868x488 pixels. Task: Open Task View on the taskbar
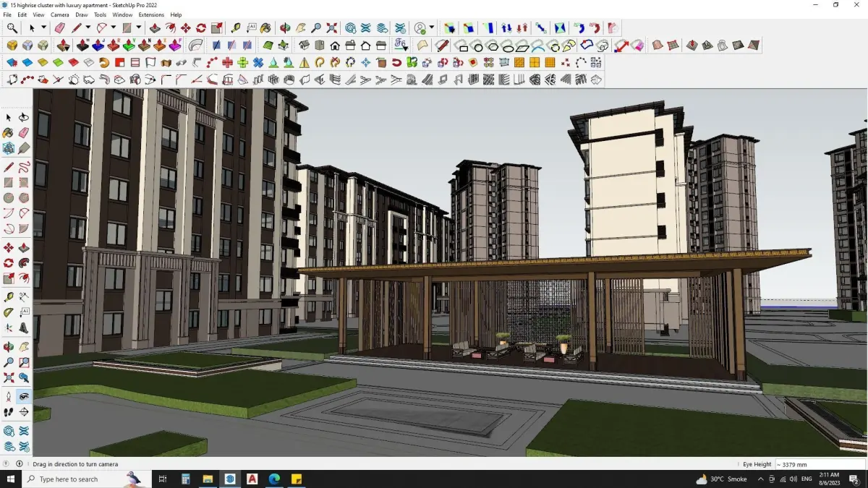163,479
